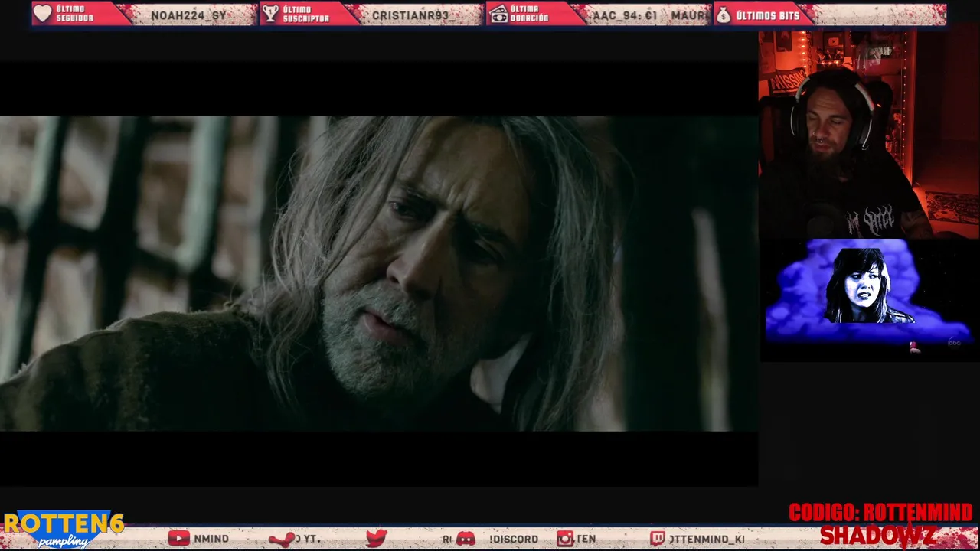This screenshot has width=980, height=551.
Task: Click the main movie video frame
Action: point(379,273)
